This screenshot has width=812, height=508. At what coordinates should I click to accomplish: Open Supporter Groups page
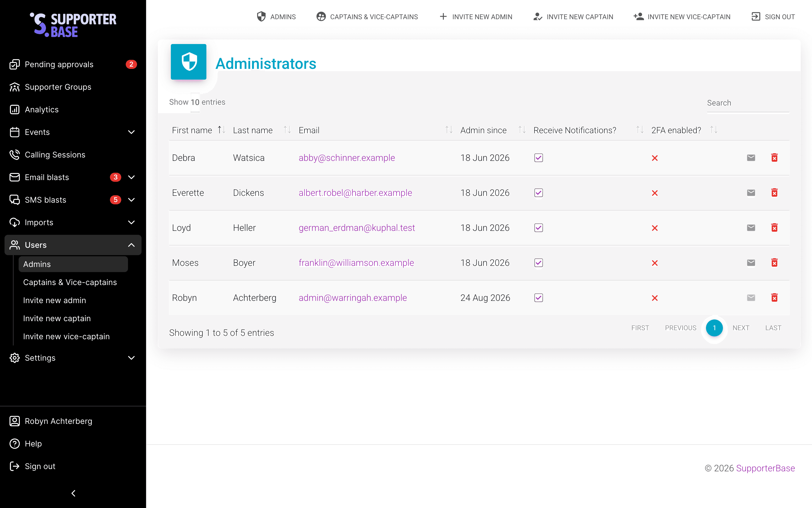click(73, 87)
